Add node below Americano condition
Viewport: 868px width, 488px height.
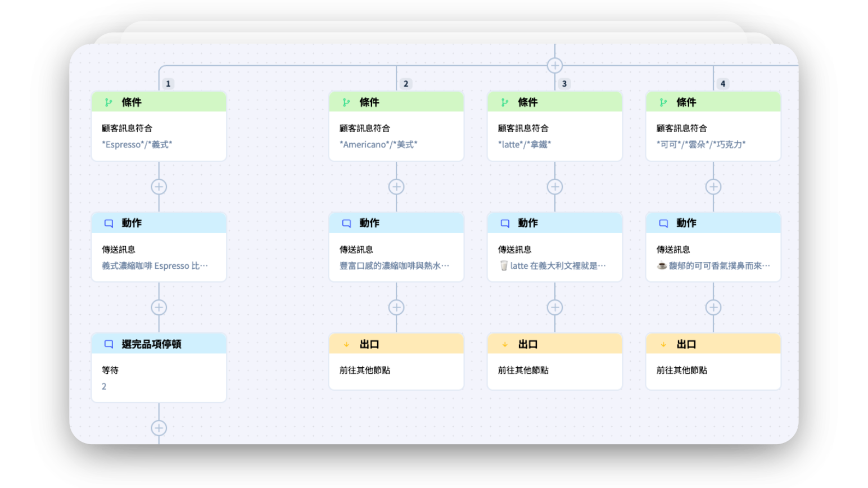[396, 187]
